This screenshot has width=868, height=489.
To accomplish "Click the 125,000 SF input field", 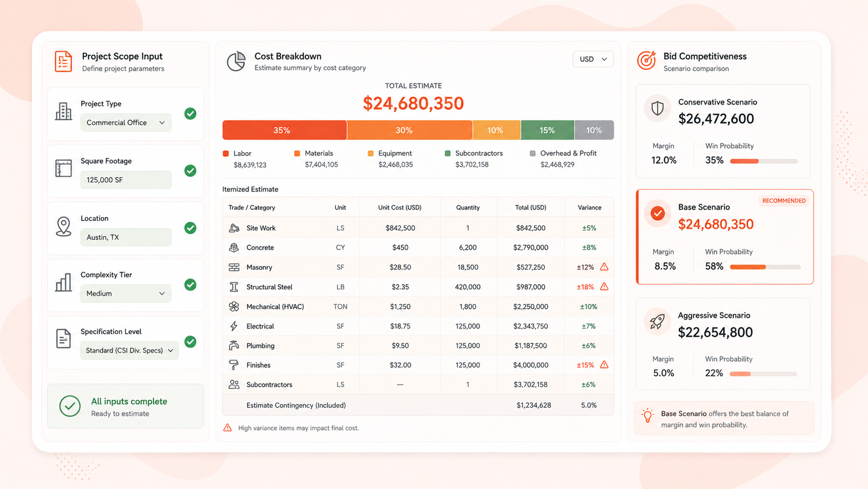I will pos(126,180).
